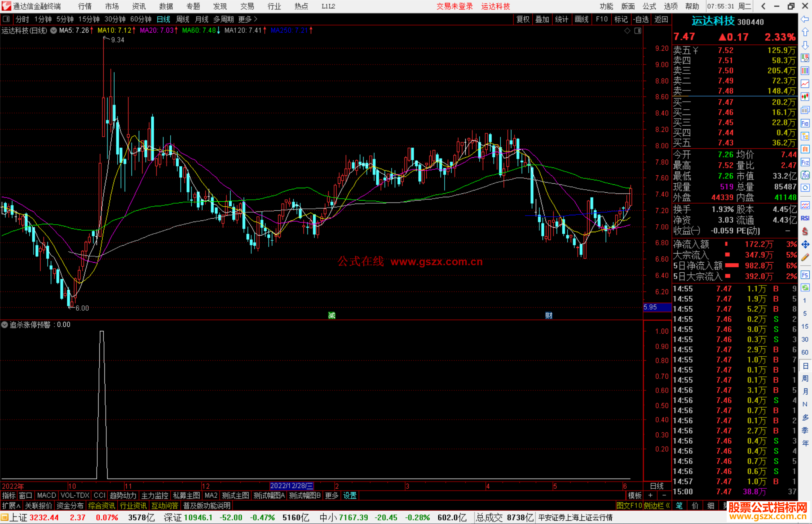Click the back arrow sidebar icon
812x524 pixels.
point(805,19)
